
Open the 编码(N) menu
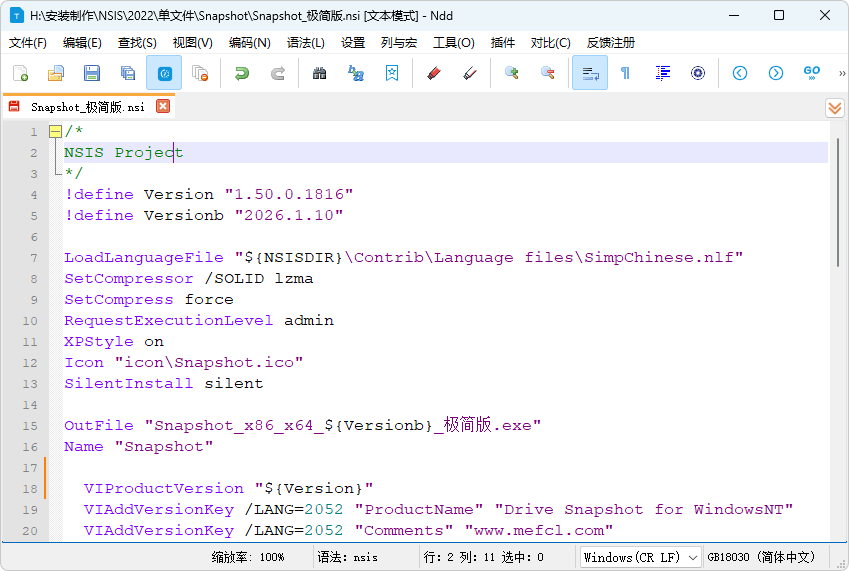249,43
